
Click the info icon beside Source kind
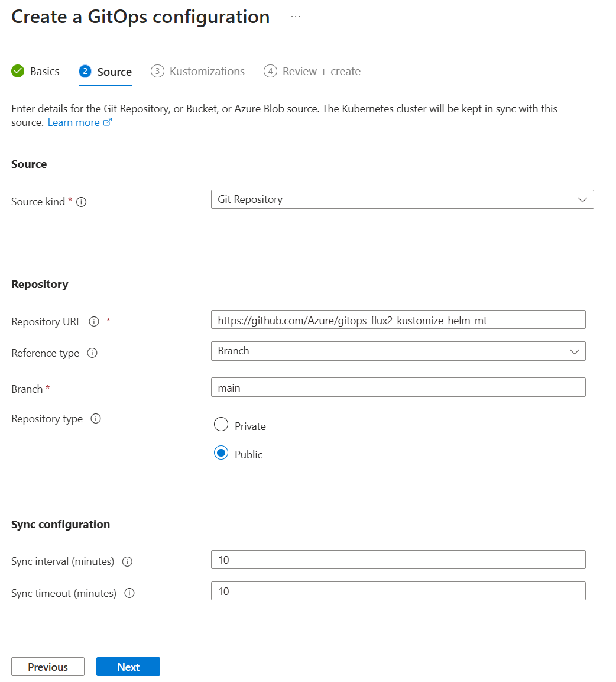[x=82, y=202]
